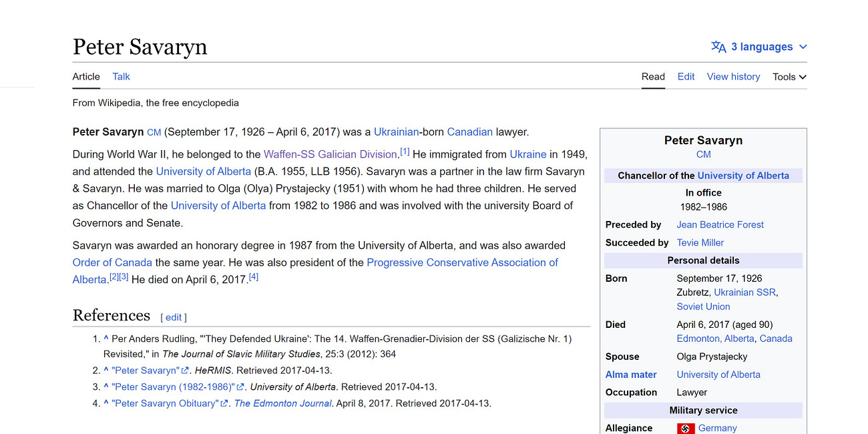868x434 pixels.
Task: Open Jean Beatrice Forest link
Action: click(x=720, y=225)
